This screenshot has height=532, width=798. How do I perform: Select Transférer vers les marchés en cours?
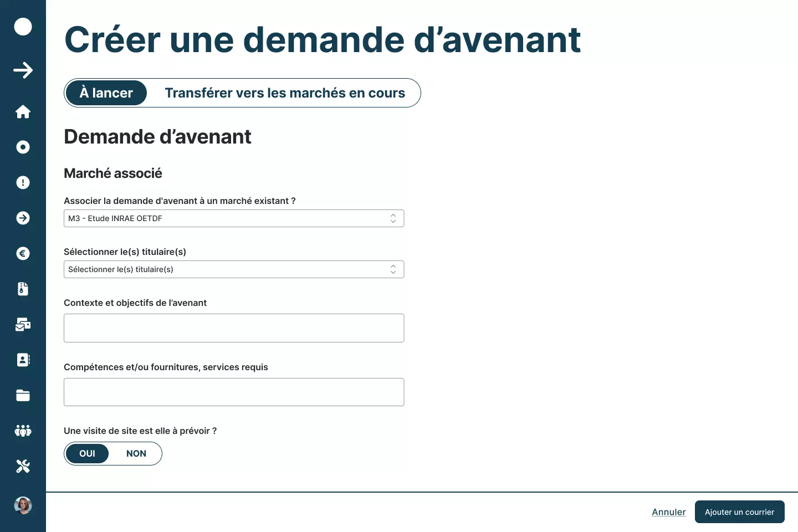coord(285,93)
